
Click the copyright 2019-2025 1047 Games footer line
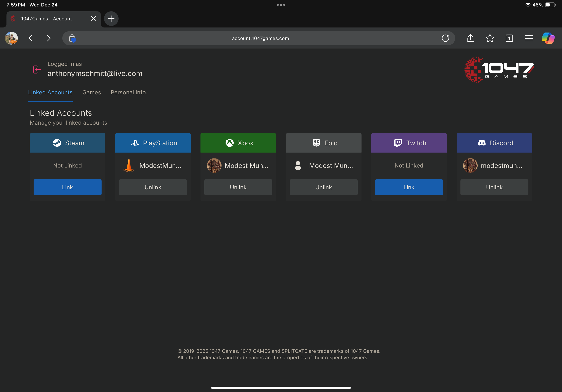point(279,351)
